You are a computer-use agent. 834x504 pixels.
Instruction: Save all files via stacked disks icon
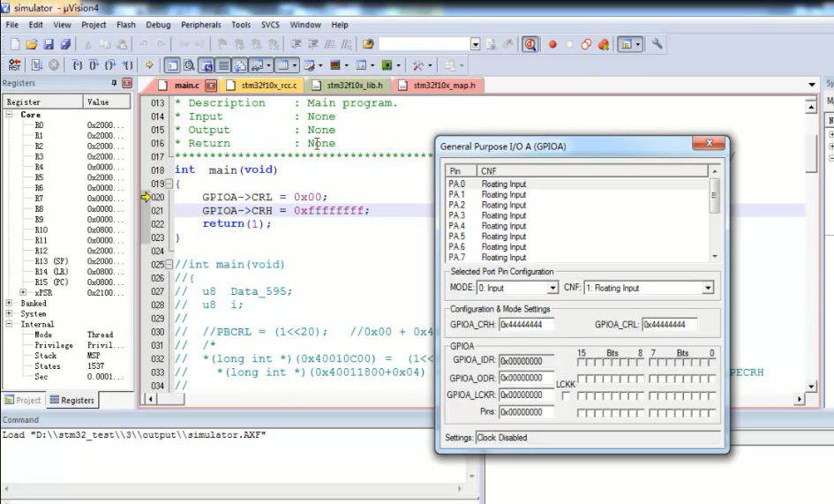(65, 44)
